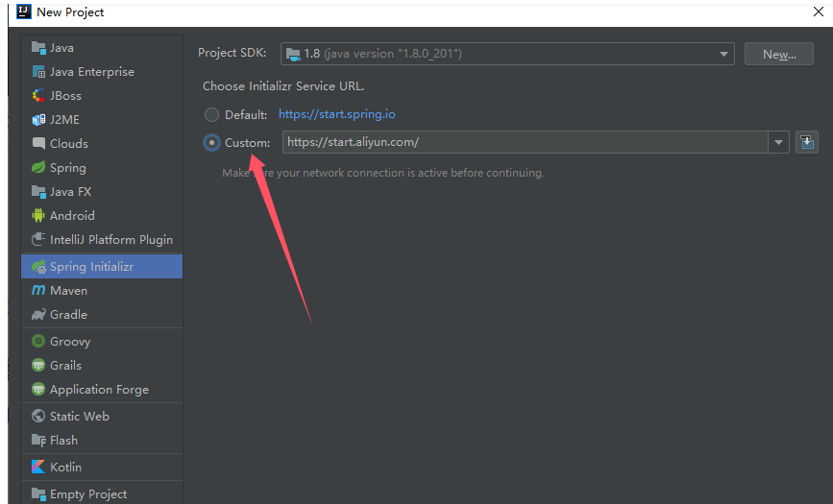833x504 pixels.
Task: Click the Gradle elephant icon
Action: [38, 315]
